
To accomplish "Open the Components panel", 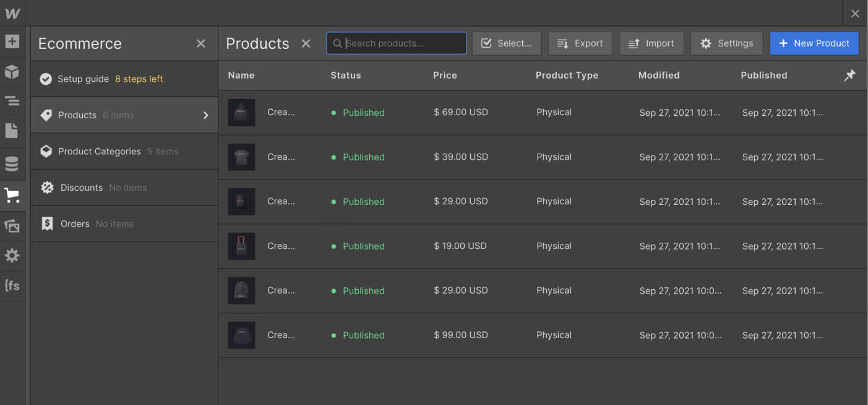I will click(12, 72).
